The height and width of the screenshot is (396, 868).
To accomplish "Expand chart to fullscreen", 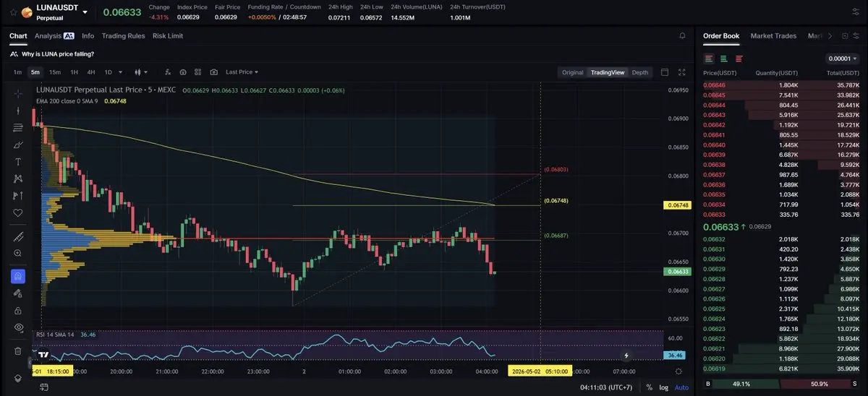I will click(x=681, y=72).
